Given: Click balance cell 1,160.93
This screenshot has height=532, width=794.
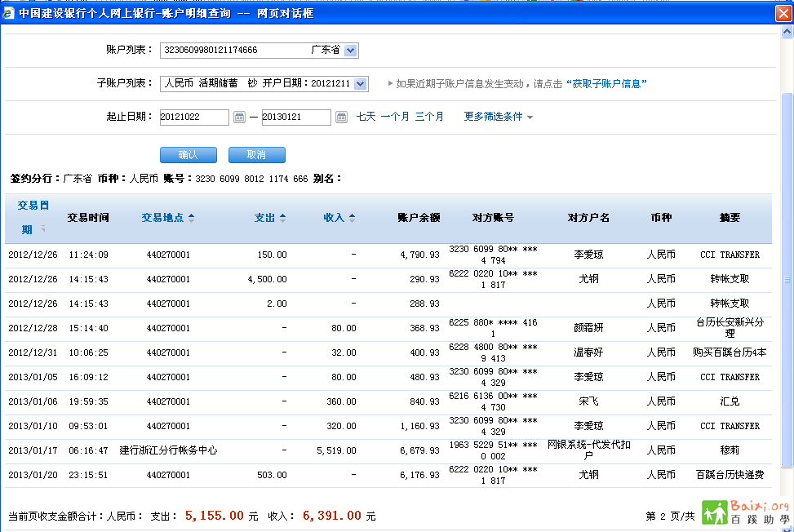Looking at the screenshot, I should (419, 426).
